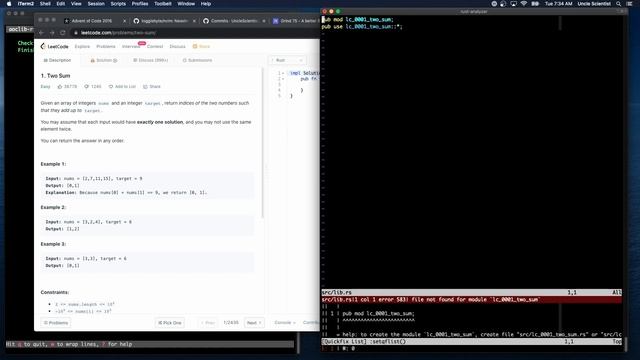Click the src/lib.rs status line in Vim
The width and height of the screenshot is (640, 360).
(x=472, y=292)
